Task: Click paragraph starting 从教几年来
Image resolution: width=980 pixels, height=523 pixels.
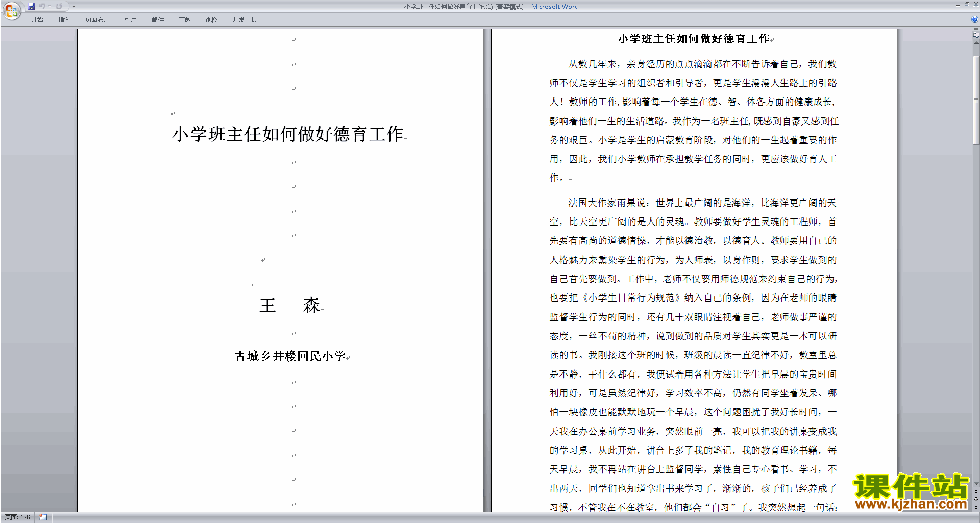Action: [x=694, y=121]
